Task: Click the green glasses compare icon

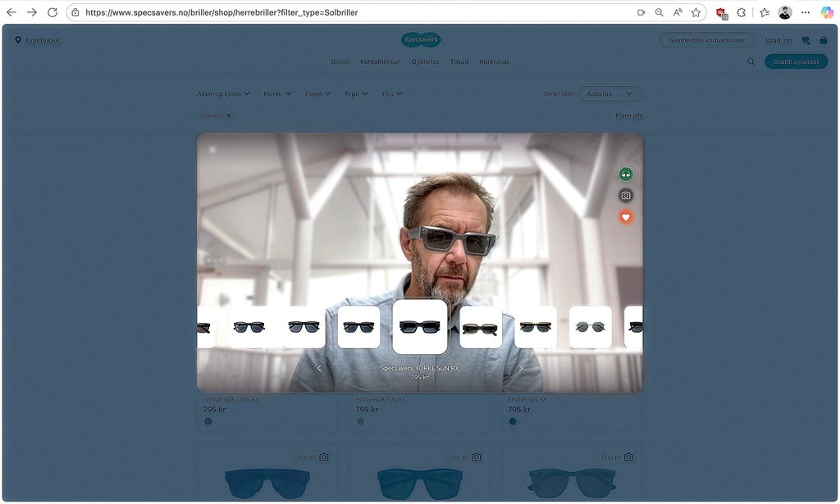Action: pyautogui.click(x=626, y=175)
